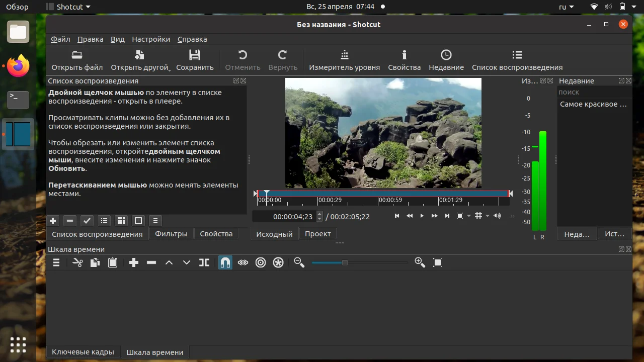Open the Настройки menu
The width and height of the screenshot is (644, 362).
pos(151,39)
